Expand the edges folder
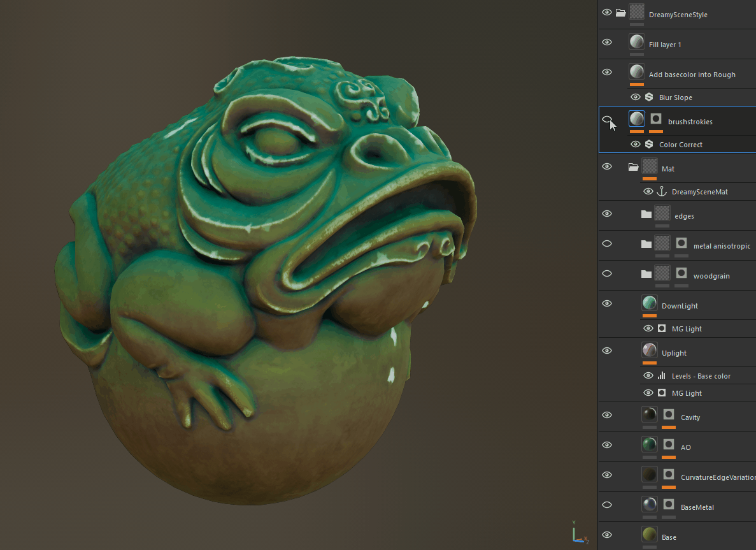This screenshot has width=756, height=550. (646, 214)
